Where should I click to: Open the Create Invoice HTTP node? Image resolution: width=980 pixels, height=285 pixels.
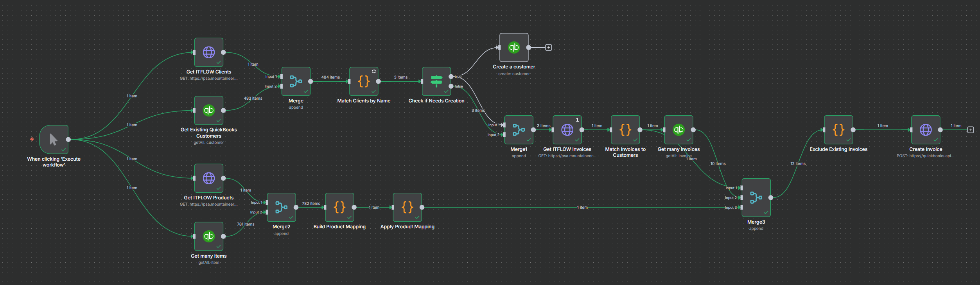tap(925, 130)
